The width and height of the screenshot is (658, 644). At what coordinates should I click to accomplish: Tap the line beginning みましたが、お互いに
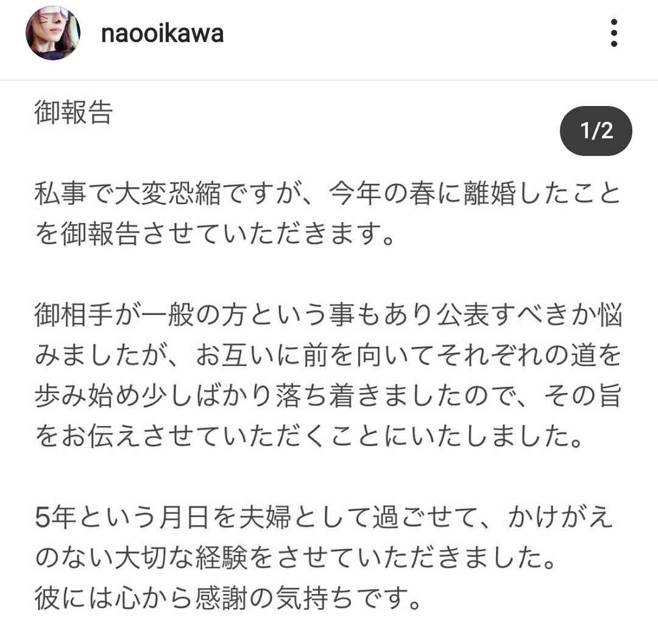point(328,355)
